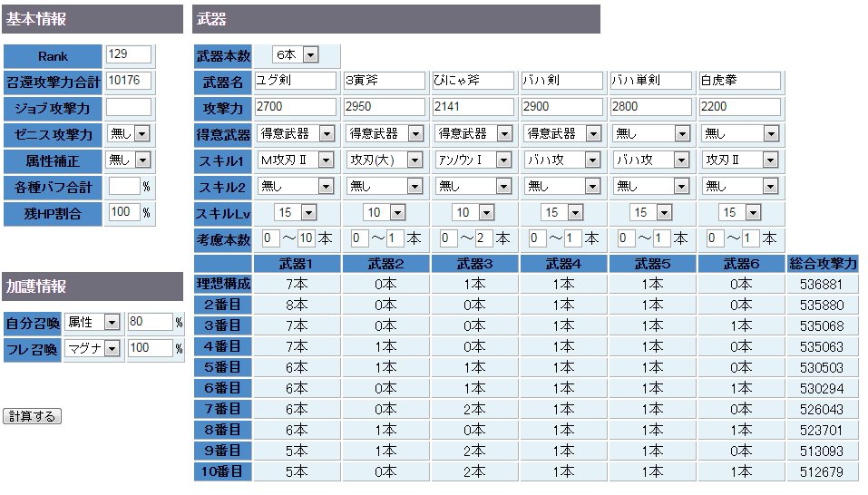Viewport: 868px width, 495px height.
Task: Click the 10番目 row label
Action: pyautogui.click(x=223, y=471)
